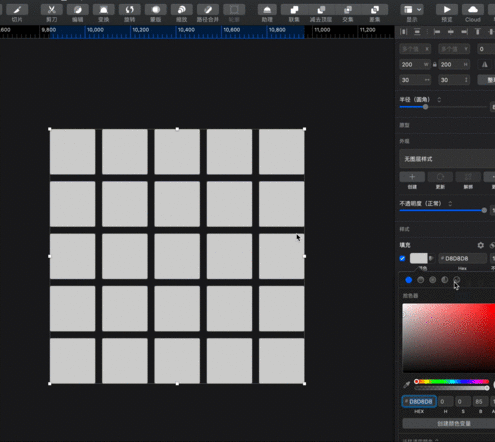Click the create (创建) layer style button

[412, 177]
